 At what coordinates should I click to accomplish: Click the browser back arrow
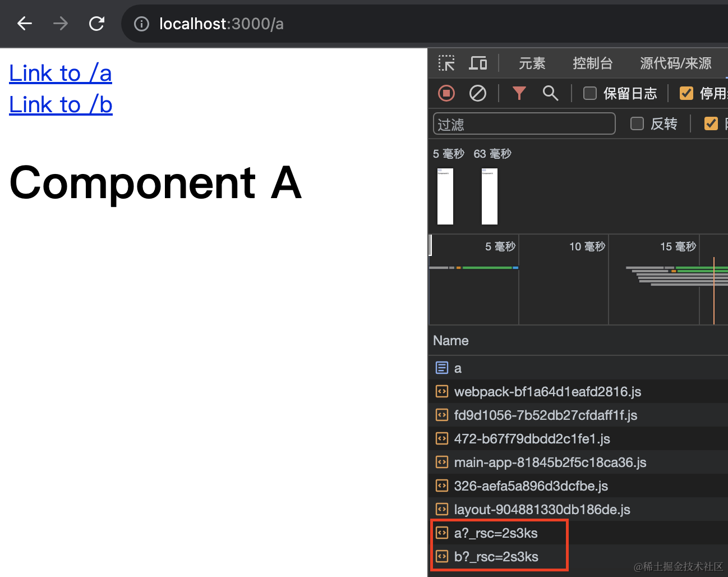[25, 24]
